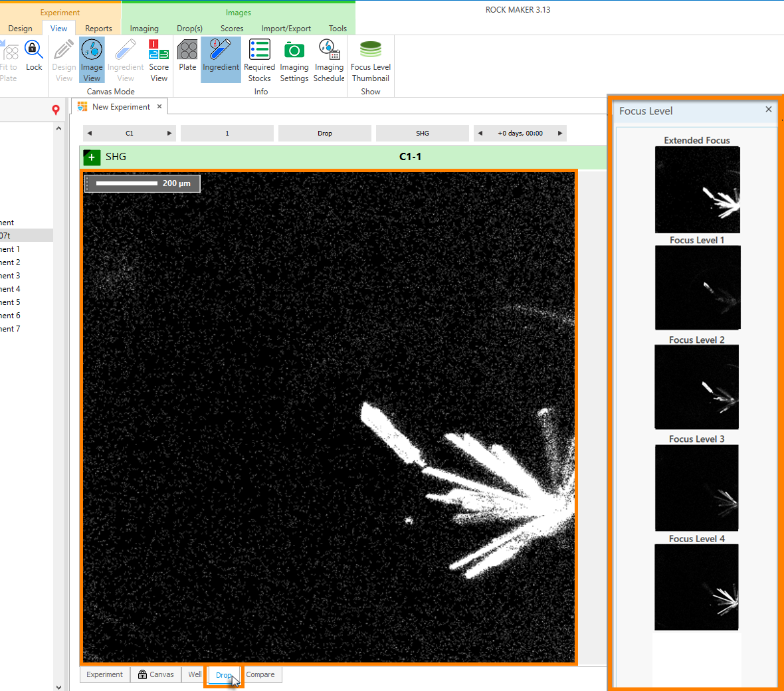Toggle the canvas Lock
Image resolution: width=784 pixels, height=691 pixels.
[33, 56]
